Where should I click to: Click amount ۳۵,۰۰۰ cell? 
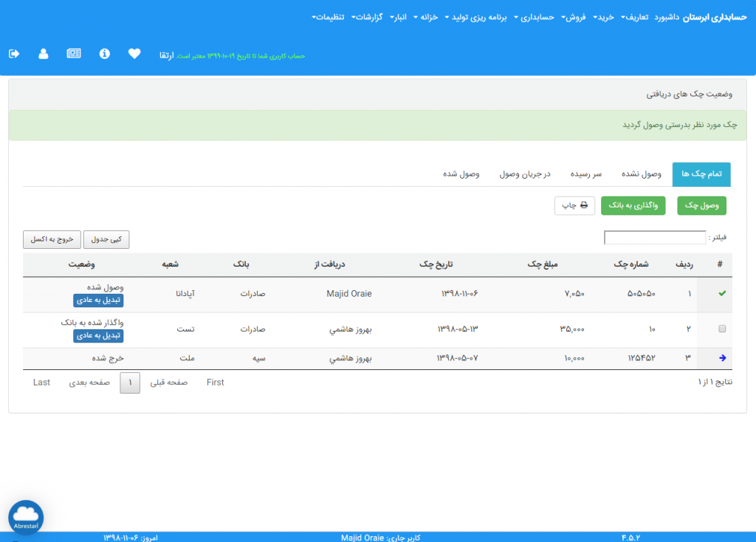point(572,329)
